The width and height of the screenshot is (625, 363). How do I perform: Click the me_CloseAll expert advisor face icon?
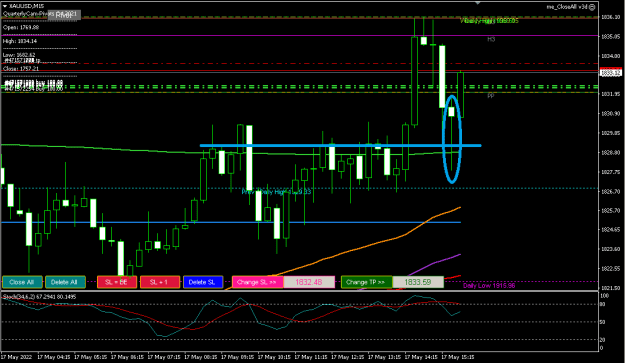click(592, 7)
